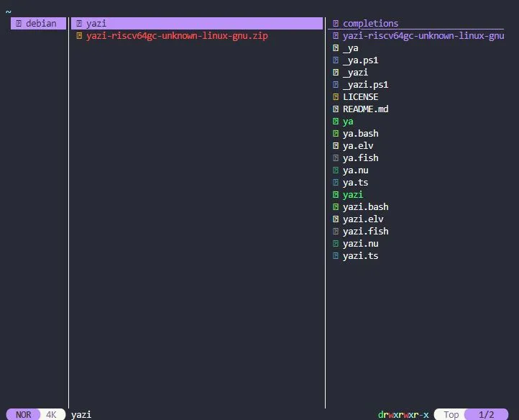Click the yazi name in status bar
Image resolution: width=519 pixels, height=420 pixels.
81,415
